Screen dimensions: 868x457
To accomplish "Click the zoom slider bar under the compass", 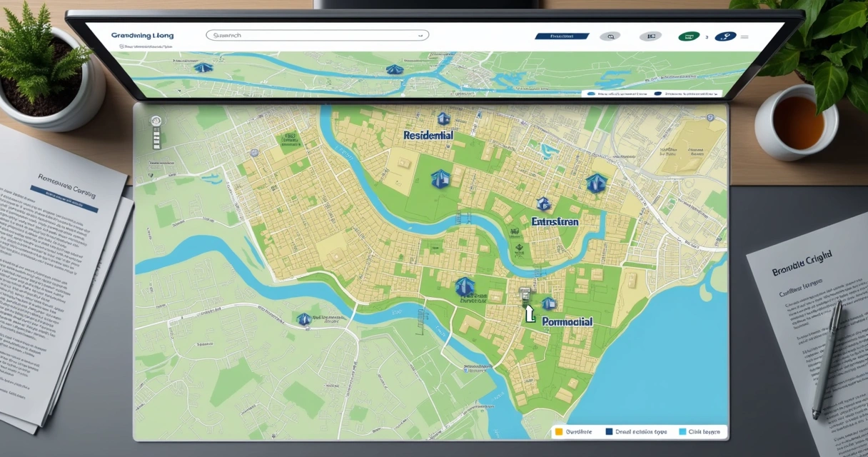I will [156, 139].
